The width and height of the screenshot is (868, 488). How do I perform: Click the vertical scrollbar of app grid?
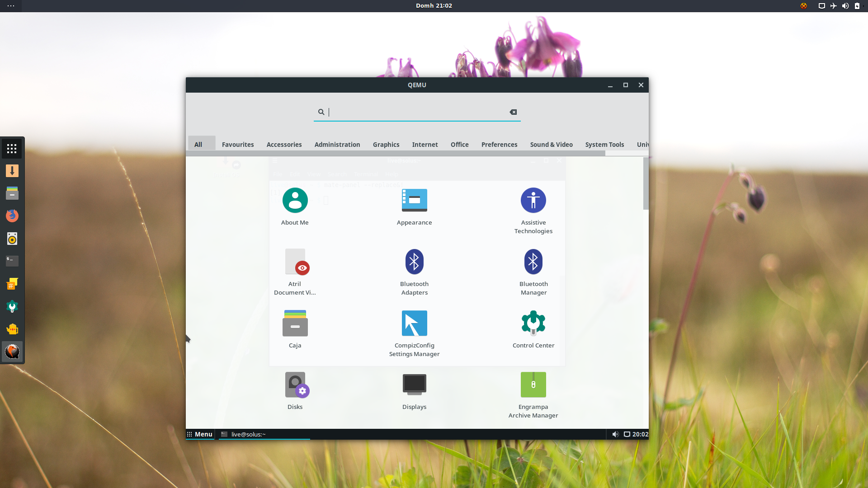click(x=646, y=183)
